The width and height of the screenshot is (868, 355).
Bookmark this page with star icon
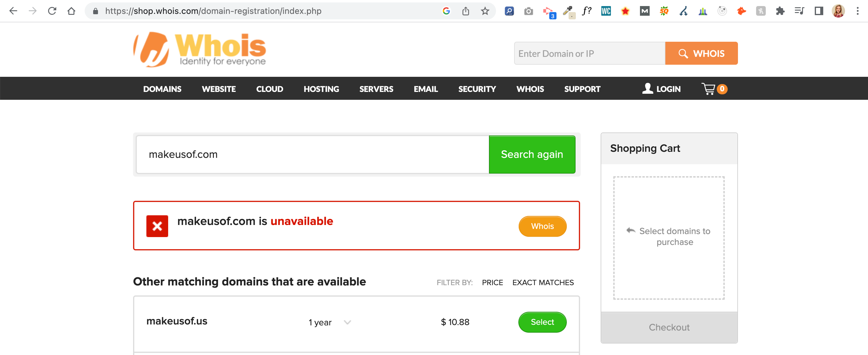pyautogui.click(x=485, y=11)
